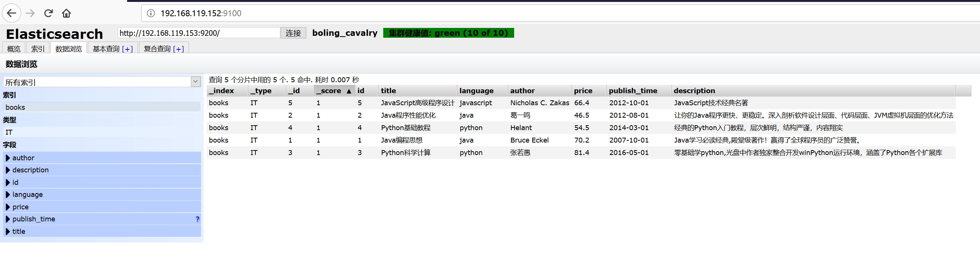The image size is (980, 264).
Task: Sort by the price column header
Action: [x=589, y=91]
